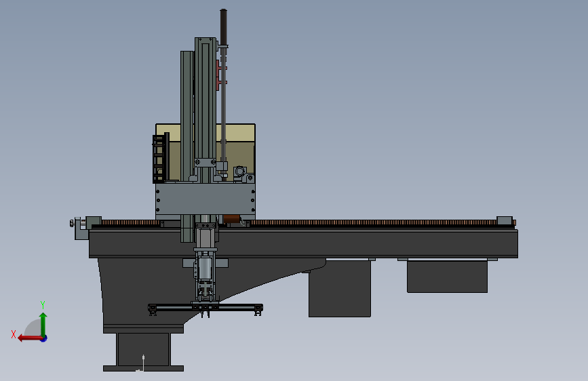Select the gray end block at the beam's right end
This screenshot has height=381, width=588.
[x=505, y=220]
